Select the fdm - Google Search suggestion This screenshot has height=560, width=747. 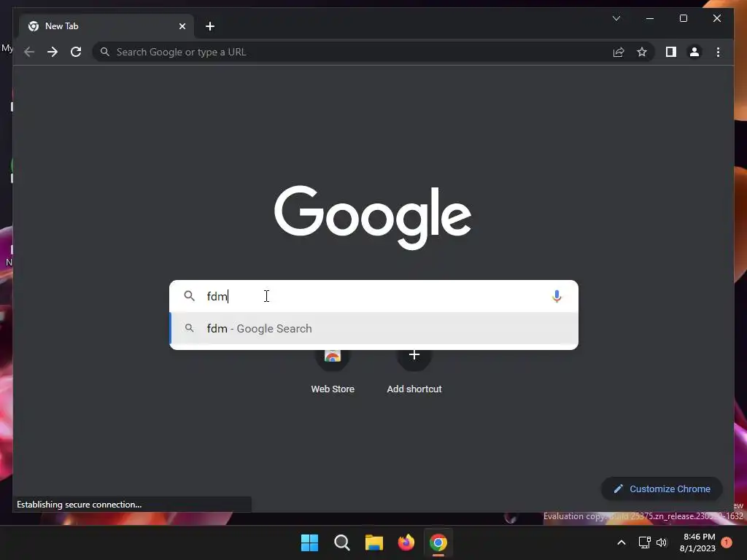click(374, 328)
